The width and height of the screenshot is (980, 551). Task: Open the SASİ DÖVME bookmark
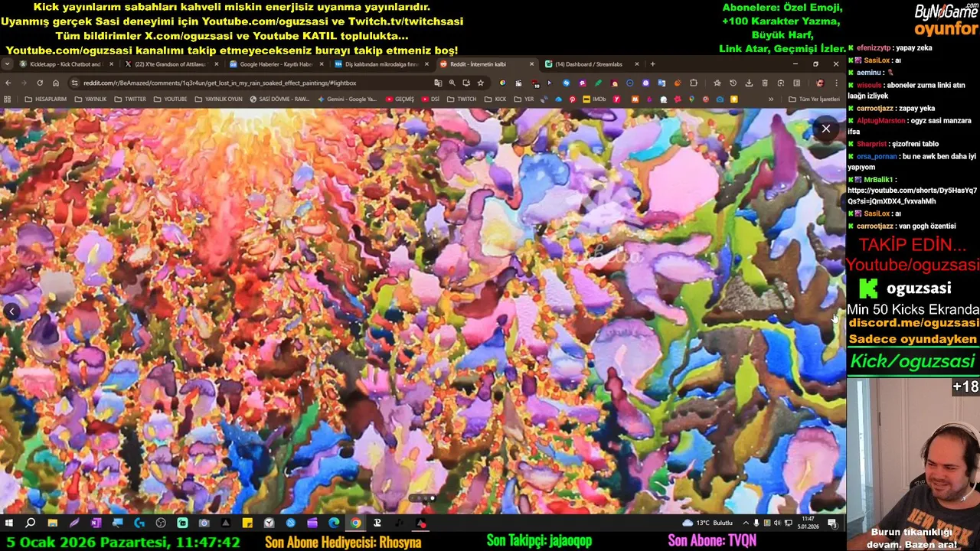279,99
